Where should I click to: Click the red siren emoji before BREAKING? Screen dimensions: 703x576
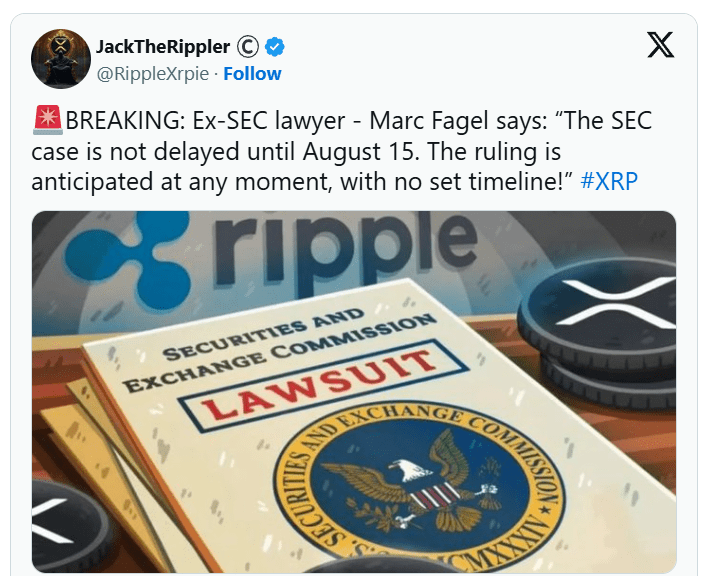[x=48, y=120]
